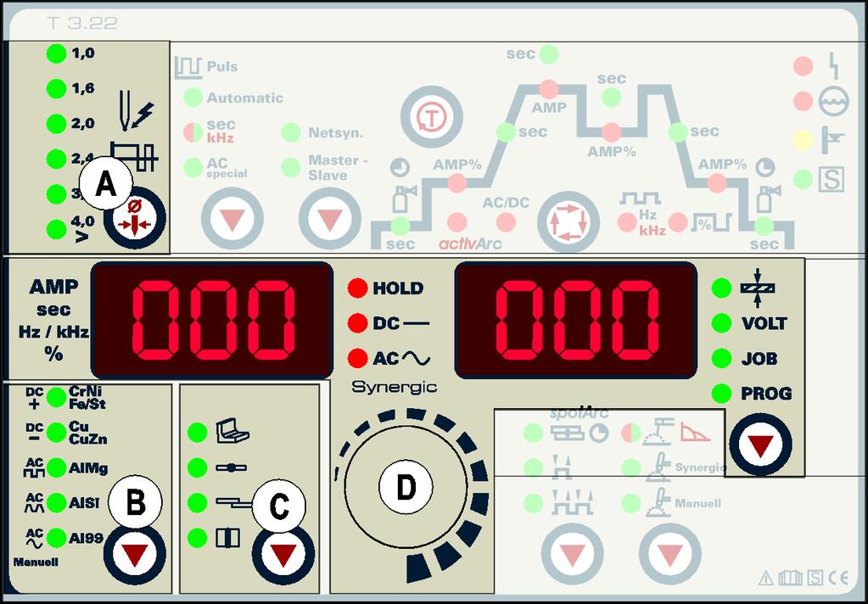
Task: Click the right three-digit display
Action: coord(576,320)
